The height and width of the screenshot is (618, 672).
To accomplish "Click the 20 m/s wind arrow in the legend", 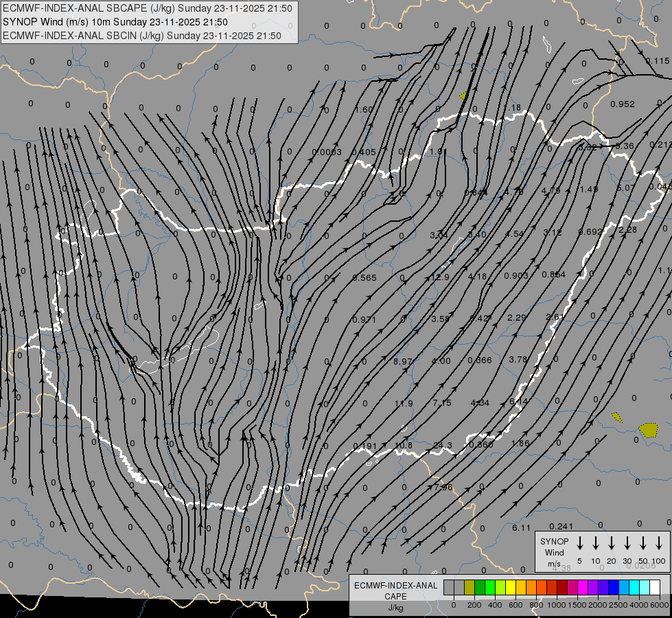I will tap(611, 543).
